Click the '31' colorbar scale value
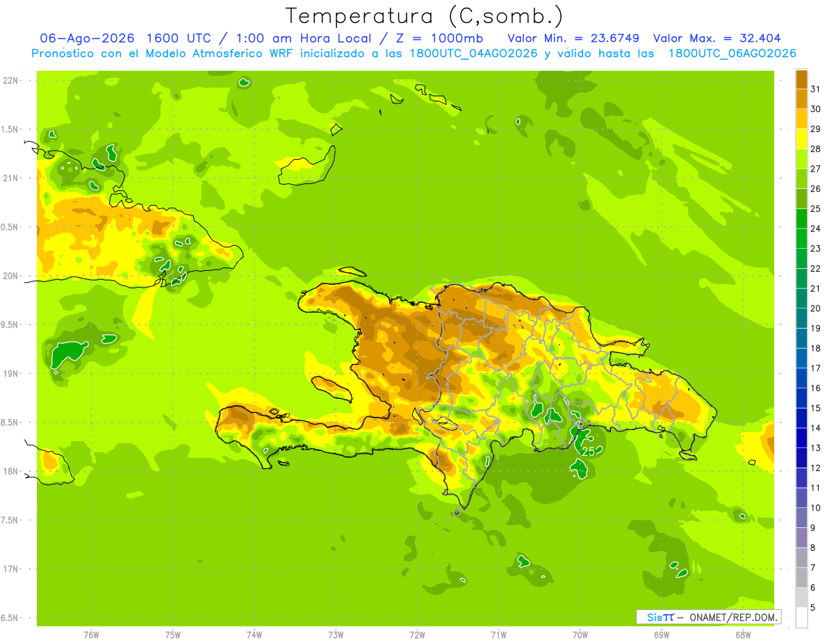Image resolution: width=834 pixels, height=644 pixels. click(816, 89)
